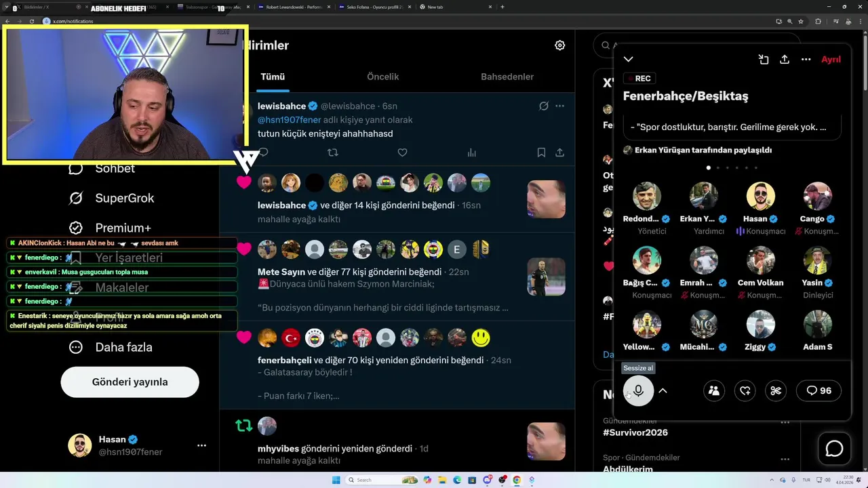Viewport: 868px width, 488px height.
Task: Select Cango speaker avatar in Space
Action: (818, 196)
